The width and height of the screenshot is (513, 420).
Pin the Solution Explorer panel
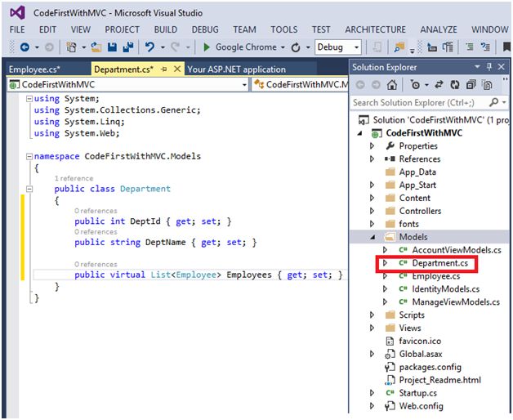coord(489,67)
